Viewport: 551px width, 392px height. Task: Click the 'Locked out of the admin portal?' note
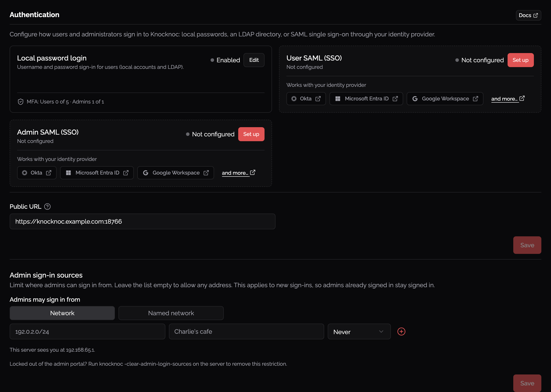(x=148, y=364)
